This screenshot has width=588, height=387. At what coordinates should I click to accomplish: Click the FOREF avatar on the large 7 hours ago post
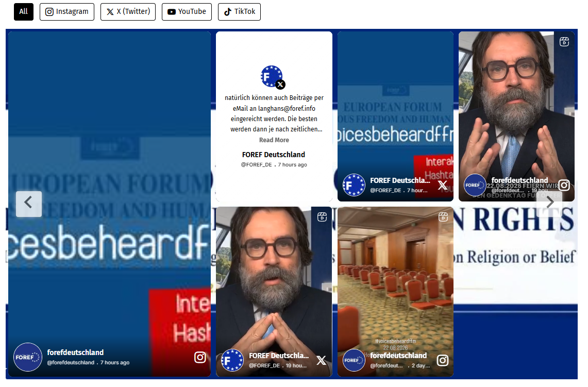pos(28,357)
